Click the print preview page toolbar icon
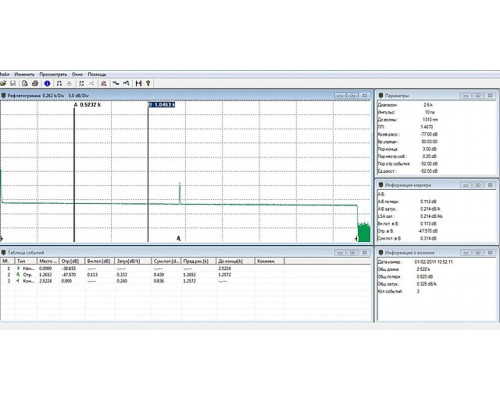The image size is (500, 400). tap(25, 83)
